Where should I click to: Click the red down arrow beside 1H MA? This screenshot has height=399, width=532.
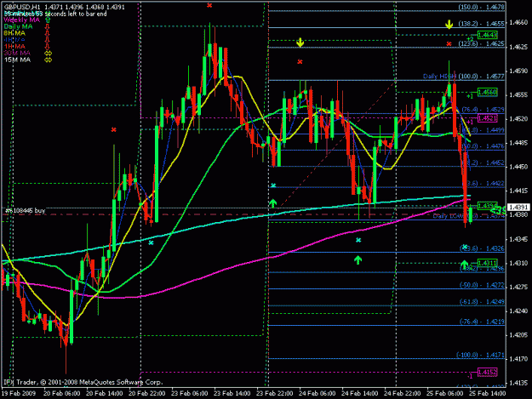click(48, 47)
